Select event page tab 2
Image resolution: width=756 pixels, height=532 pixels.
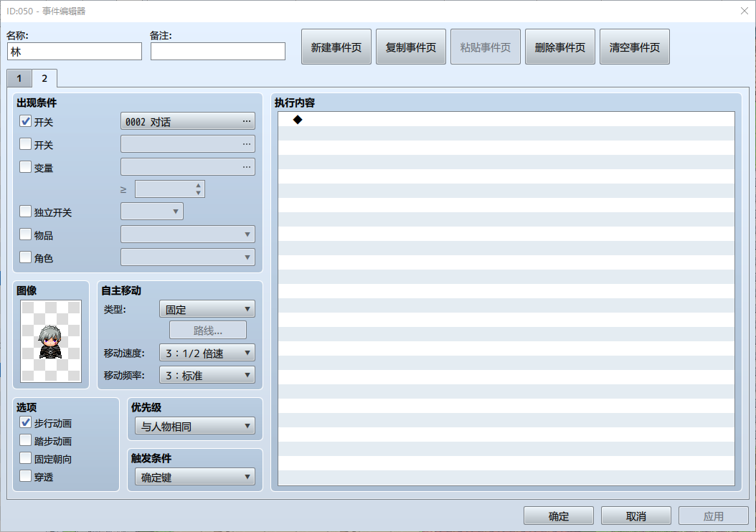coord(44,78)
